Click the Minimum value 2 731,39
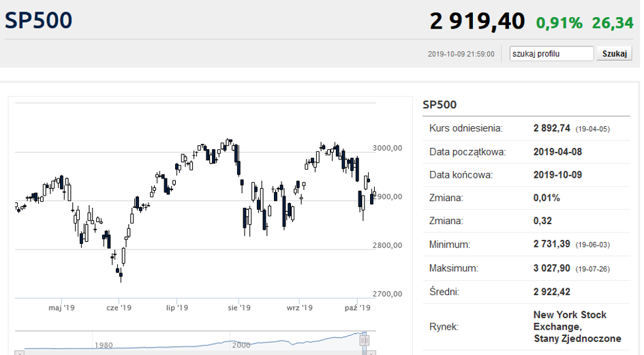The image size is (644, 355). [551, 244]
